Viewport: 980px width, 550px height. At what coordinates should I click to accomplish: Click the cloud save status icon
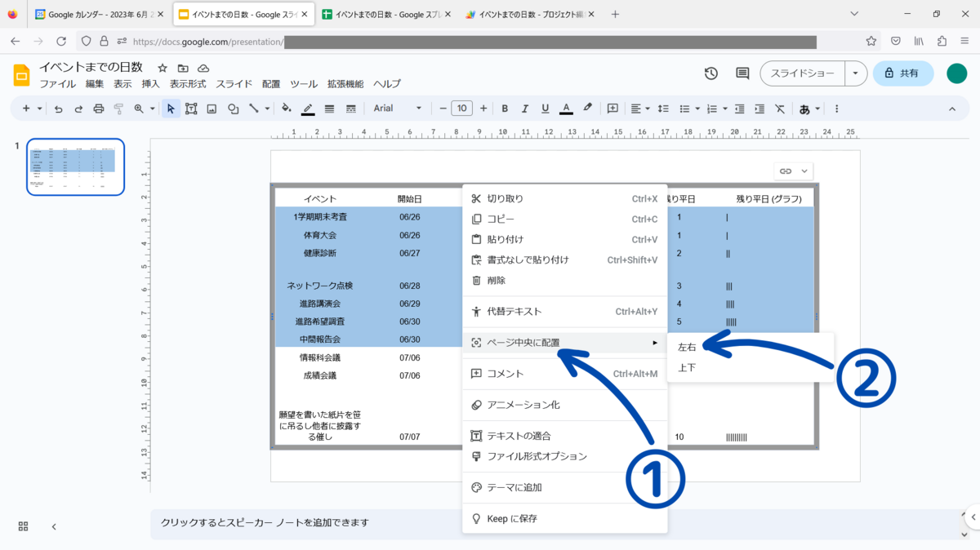click(x=203, y=68)
